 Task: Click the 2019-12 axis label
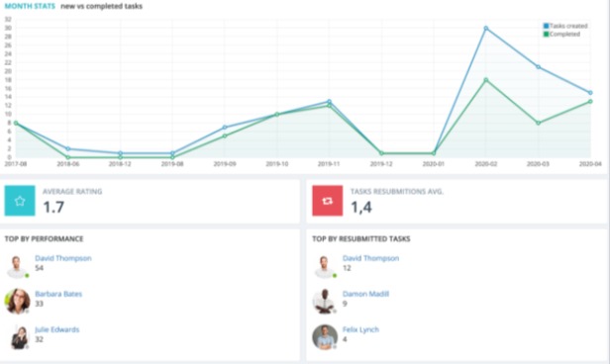click(381, 164)
